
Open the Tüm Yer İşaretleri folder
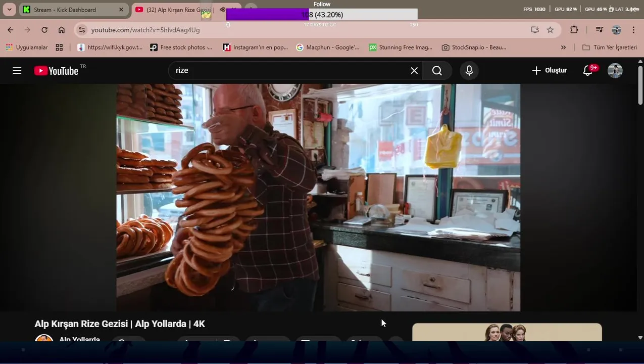610,48
